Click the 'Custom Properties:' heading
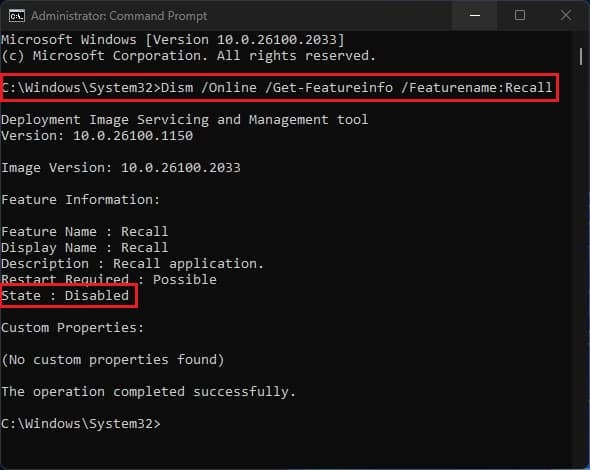This screenshot has width=590, height=470. 73,328
